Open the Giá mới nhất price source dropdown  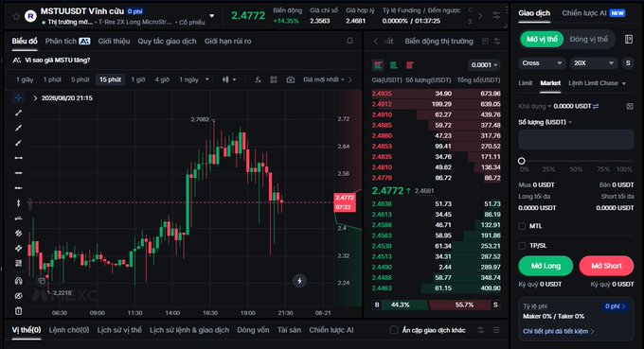[324, 79]
